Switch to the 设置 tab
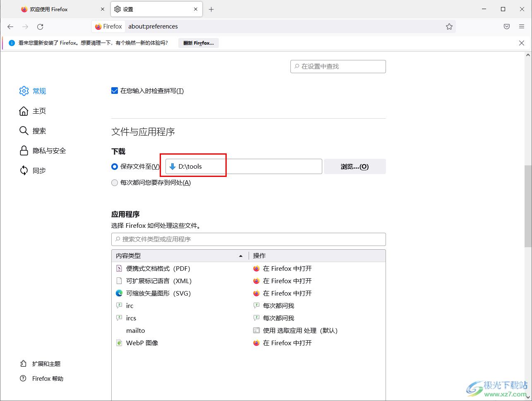 [156, 9]
